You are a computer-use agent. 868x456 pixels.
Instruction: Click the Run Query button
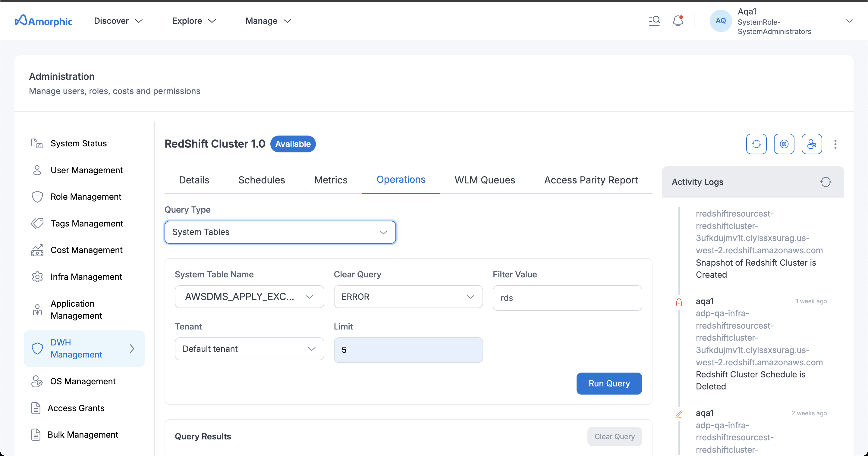[609, 384]
